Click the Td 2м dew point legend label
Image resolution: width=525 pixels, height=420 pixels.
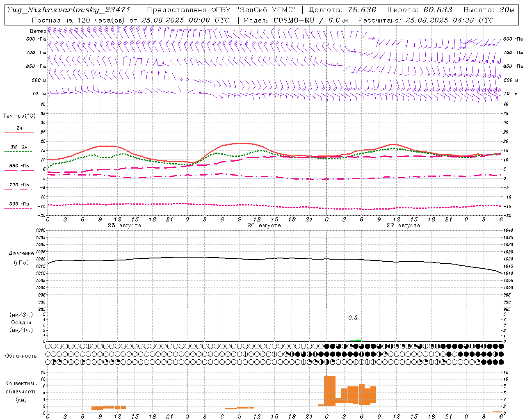coord(19,147)
